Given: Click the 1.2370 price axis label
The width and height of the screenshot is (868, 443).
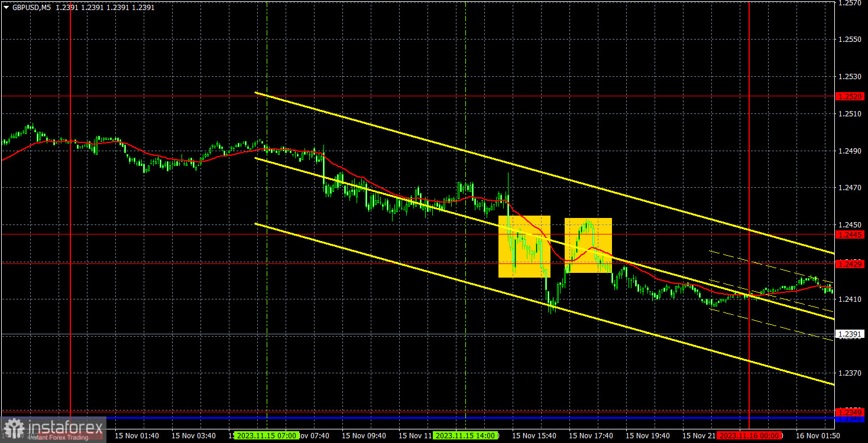Looking at the screenshot, I should (850, 373).
